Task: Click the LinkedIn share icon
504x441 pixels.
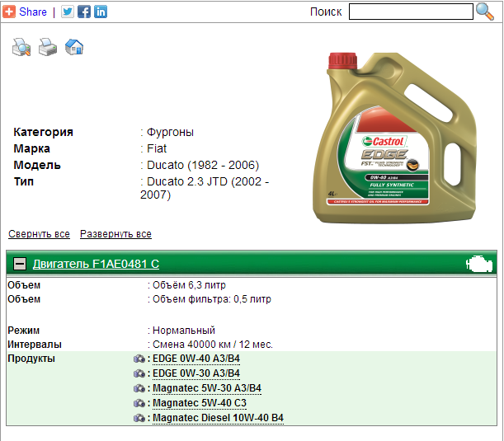Action: click(x=101, y=12)
